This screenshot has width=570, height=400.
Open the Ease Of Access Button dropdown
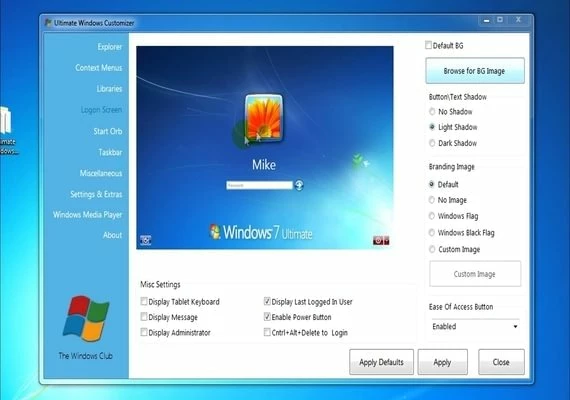pos(475,326)
